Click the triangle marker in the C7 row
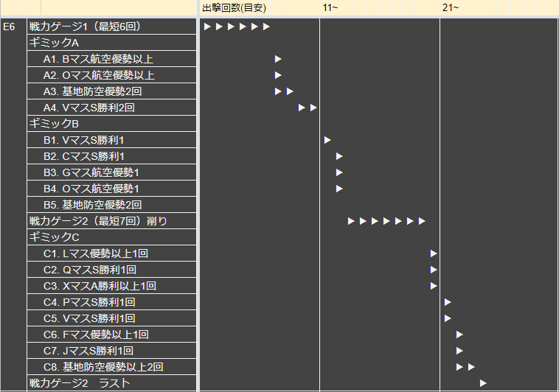This screenshot has height=392, width=559. [x=459, y=351]
